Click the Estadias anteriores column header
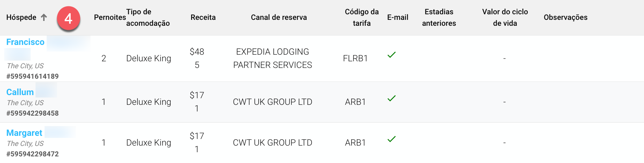644x163 pixels. pos(439,17)
